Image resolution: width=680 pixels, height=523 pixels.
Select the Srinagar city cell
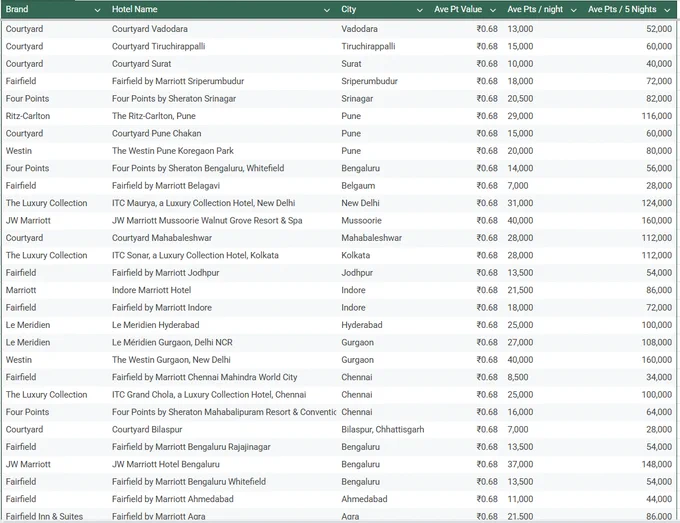tap(357, 98)
